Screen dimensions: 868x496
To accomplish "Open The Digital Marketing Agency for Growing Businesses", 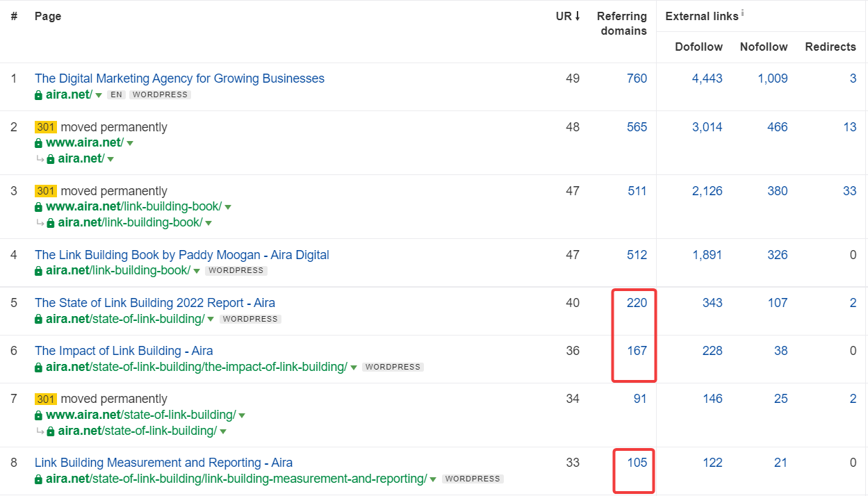I will tap(179, 78).
